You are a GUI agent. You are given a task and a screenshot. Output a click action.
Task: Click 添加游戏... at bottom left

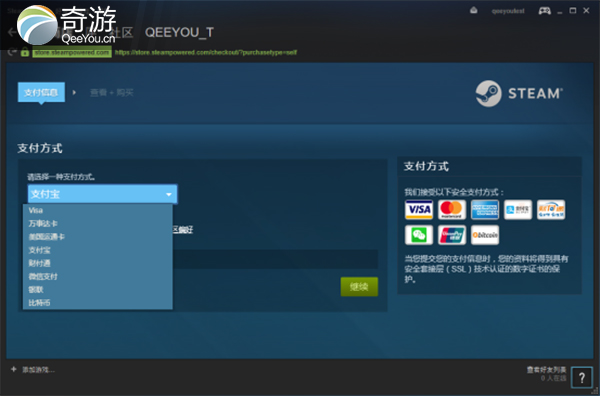(38, 370)
